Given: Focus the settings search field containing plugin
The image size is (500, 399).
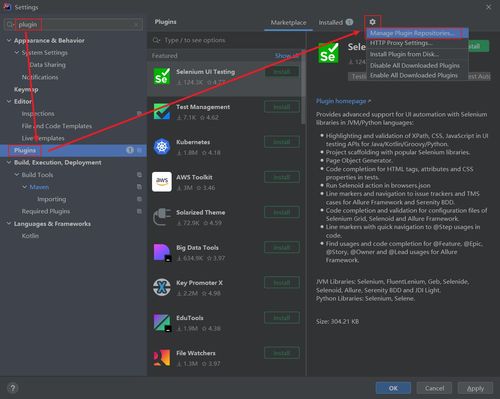Looking at the screenshot, I should point(73,25).
